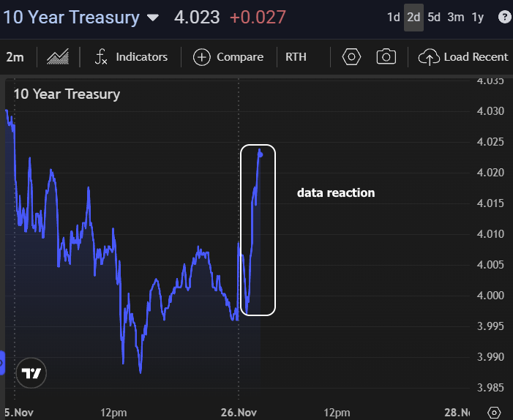The width and height of the screenshot is (513, 420).
Task: Click the Compare plus icon
Action: pos(201,57)
